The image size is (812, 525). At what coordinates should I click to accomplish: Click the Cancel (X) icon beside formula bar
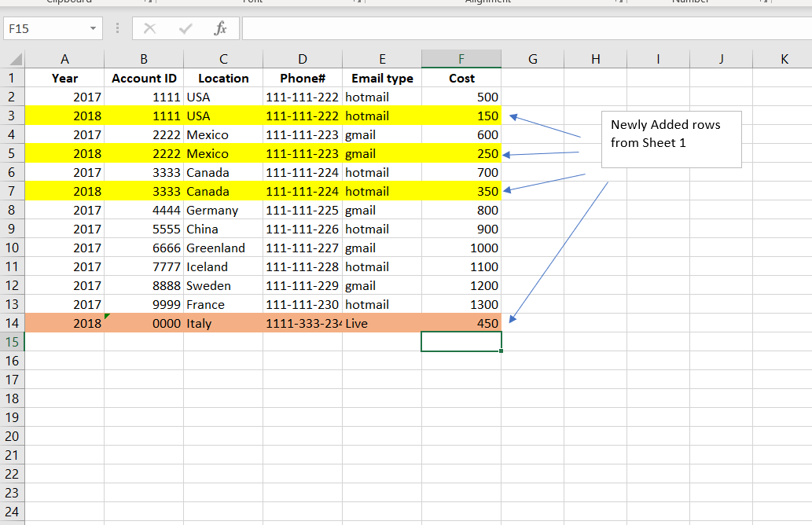[x=149, y=28]
